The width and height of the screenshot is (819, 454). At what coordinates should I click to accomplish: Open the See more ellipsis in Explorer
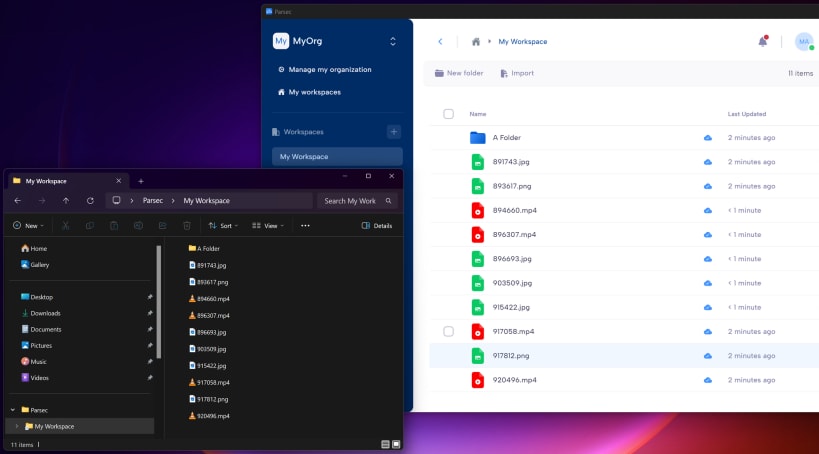[305, 226]
